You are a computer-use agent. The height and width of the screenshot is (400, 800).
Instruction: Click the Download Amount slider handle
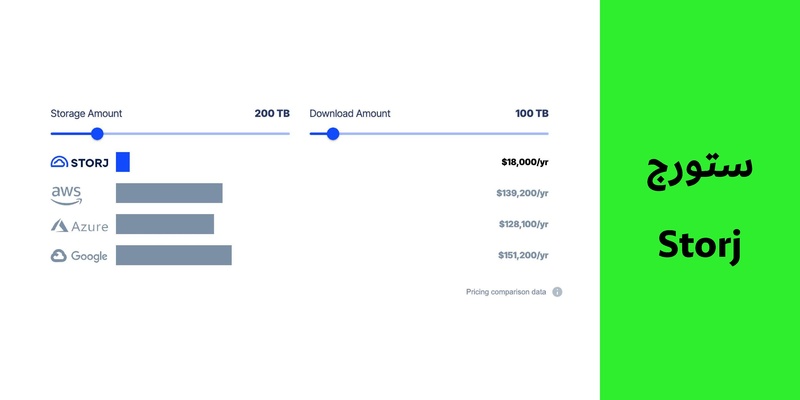click(x=333, y=134)
